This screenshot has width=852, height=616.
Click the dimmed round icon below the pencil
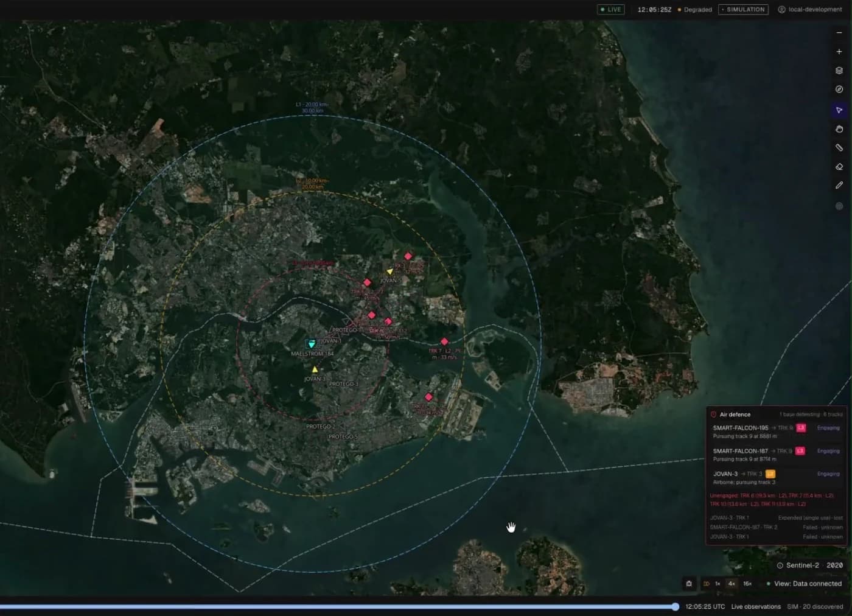tap(839, 206)
